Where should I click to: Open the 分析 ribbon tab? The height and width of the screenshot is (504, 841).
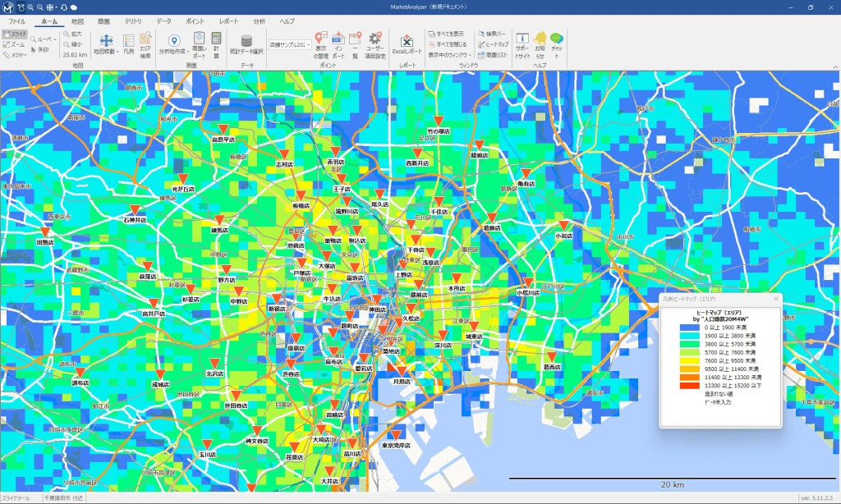click(x=259, y=20)
